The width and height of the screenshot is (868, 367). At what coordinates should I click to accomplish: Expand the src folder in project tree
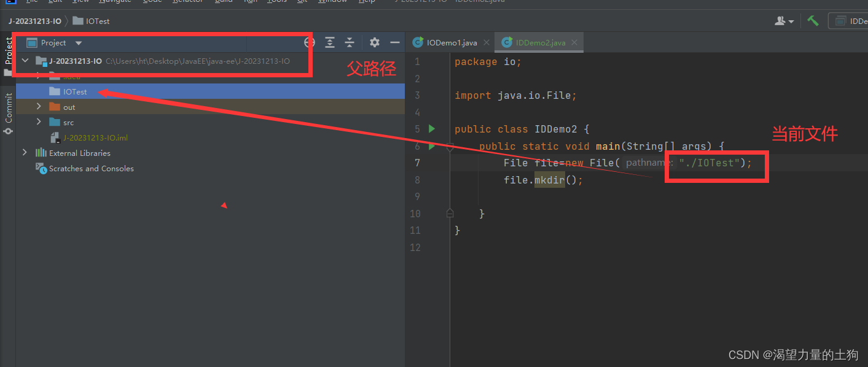point(38,122)
